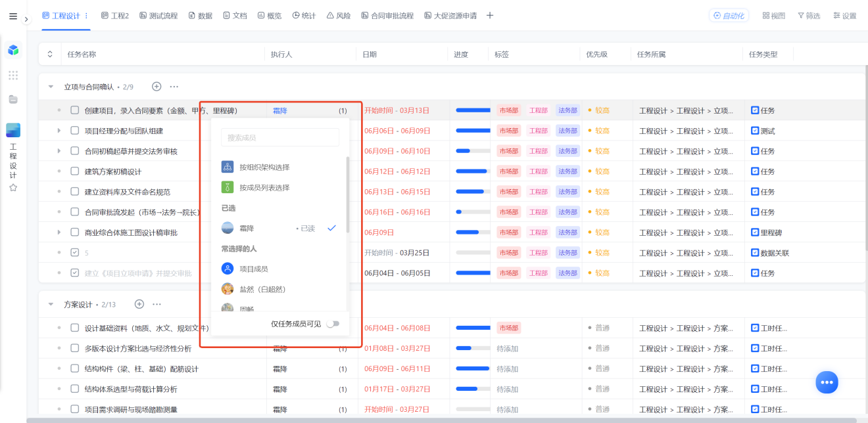Switch to the 合同审批流程 tab

[387, 16]
